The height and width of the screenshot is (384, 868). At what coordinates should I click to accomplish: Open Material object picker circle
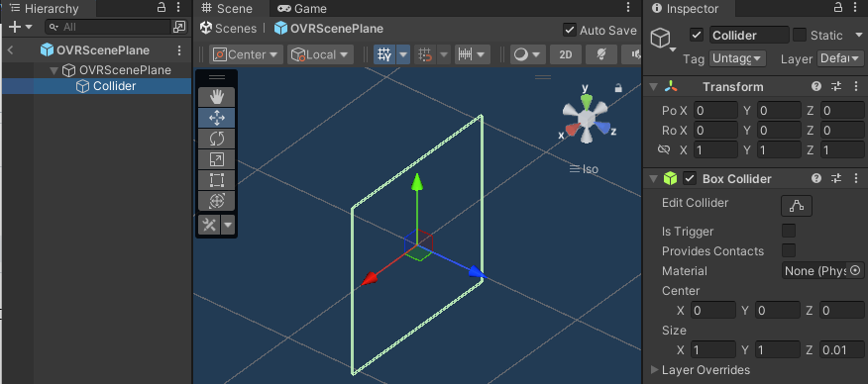point(856,271)
